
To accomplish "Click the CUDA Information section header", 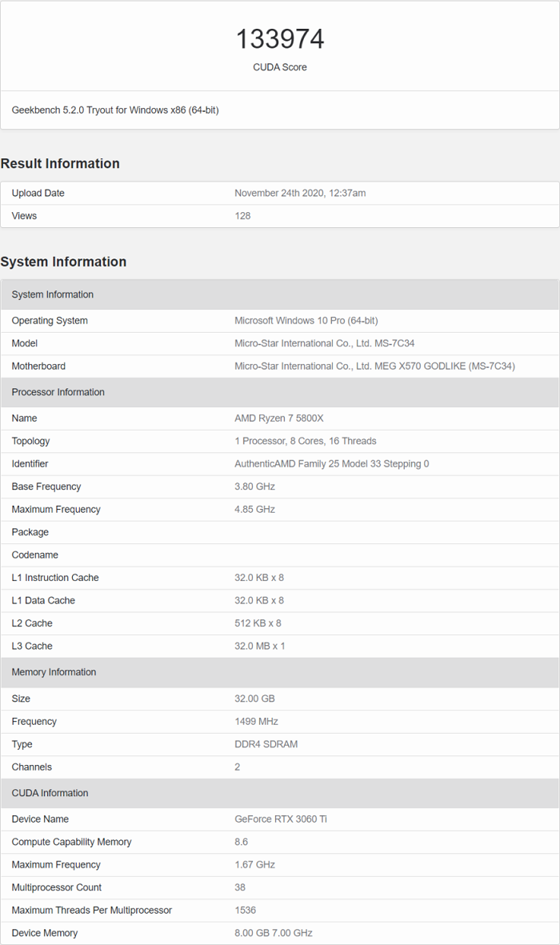I will (50, 793).
